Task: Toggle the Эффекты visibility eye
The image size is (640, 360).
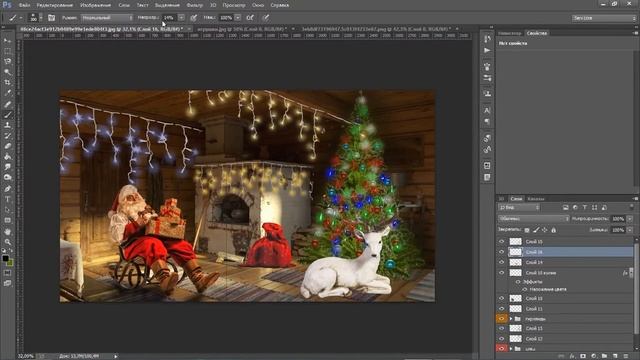Action: [x=518, y=282]
